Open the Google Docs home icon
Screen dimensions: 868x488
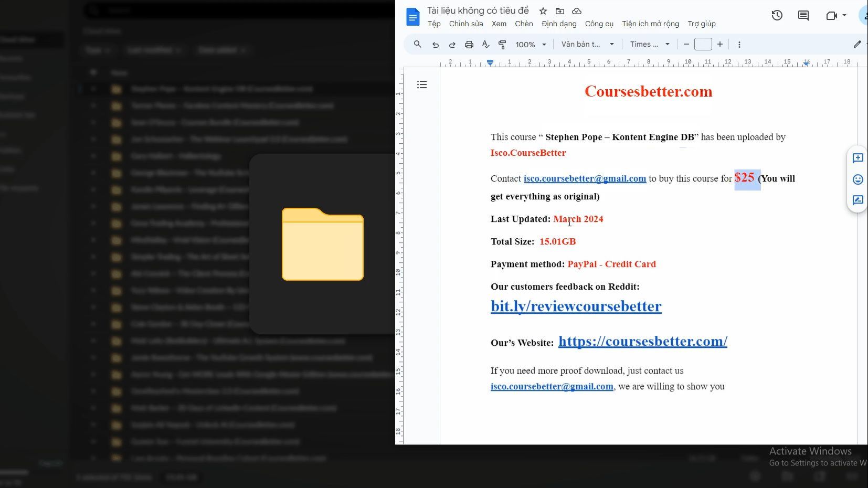click(413, 17)
